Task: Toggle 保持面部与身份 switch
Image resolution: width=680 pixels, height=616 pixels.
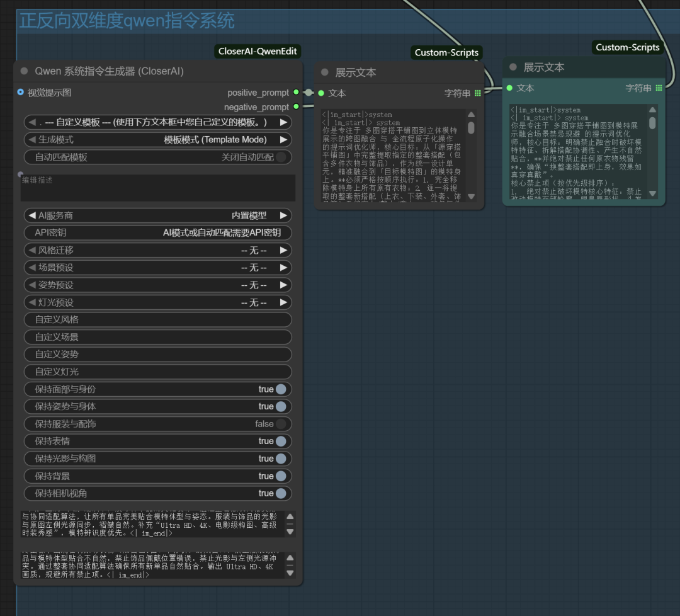Action: [281, 389]
